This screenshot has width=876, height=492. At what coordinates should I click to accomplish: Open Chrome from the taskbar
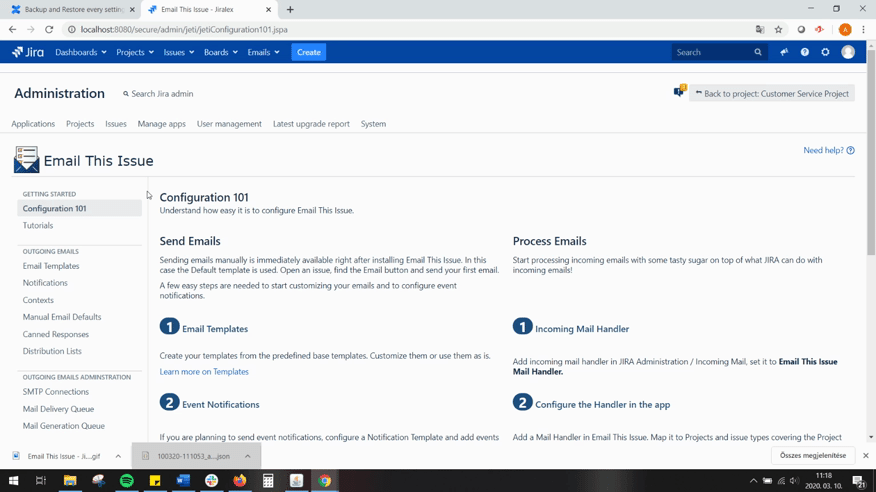(325, 480)
